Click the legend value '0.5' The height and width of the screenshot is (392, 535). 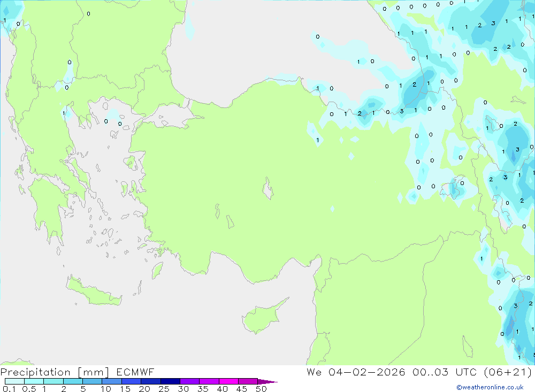click(29, 389)
